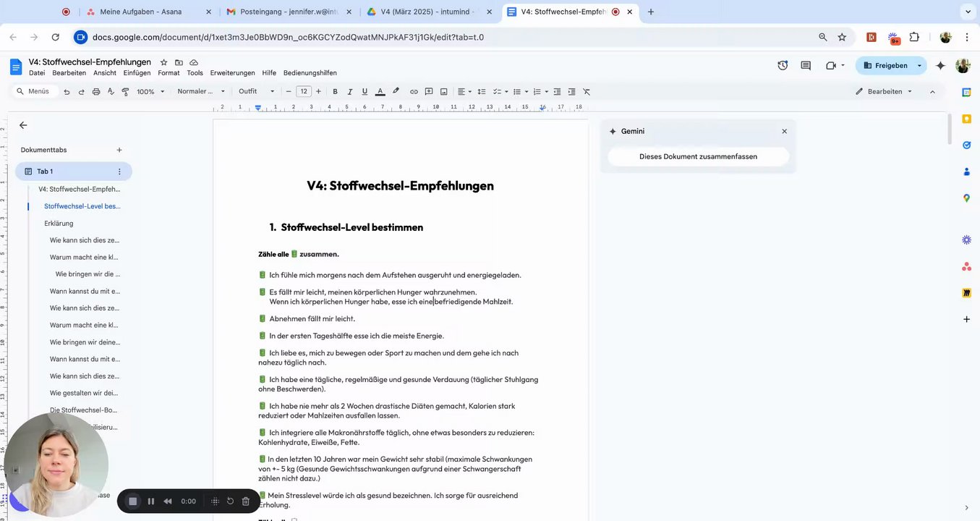Viewport: 980px width, 521px height.
Task: Insert an image using the toolbar icon
Action: tap(443, 92)
